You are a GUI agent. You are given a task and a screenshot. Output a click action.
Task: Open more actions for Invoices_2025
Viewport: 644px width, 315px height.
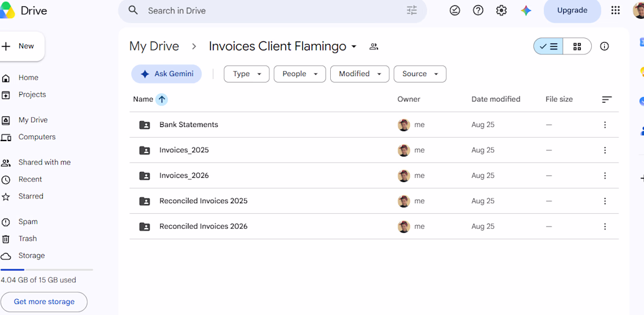605,150
